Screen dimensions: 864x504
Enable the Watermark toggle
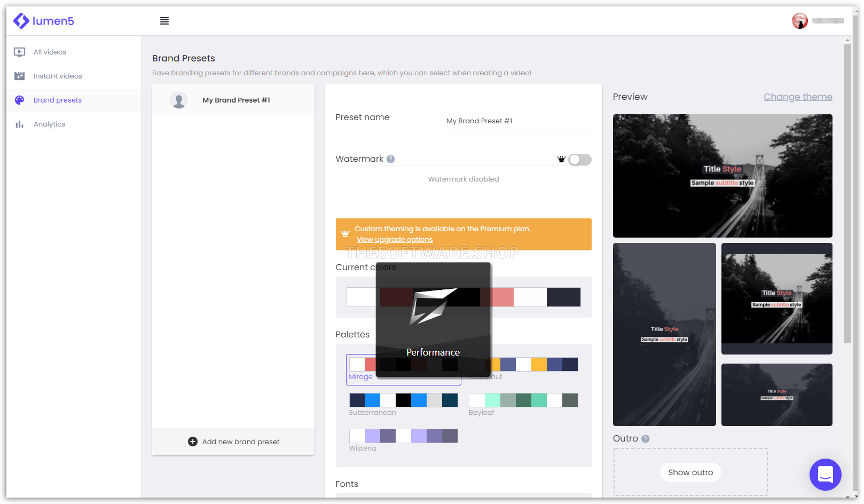click(x=580, y=160)
